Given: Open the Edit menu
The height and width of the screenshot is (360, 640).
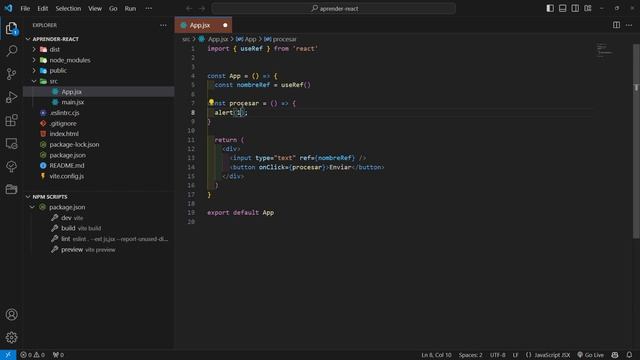Looking at the screenshot, I should click(x=42, y=8).
